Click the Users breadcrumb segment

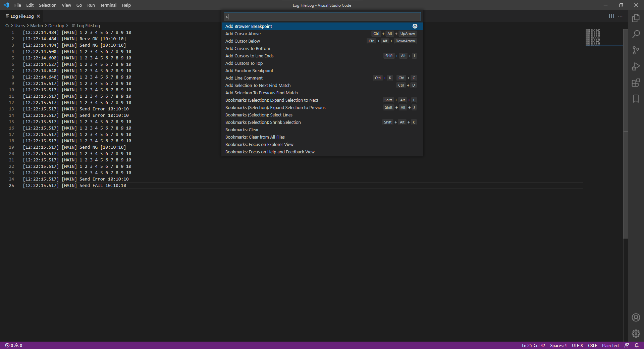tap(19, 26)
